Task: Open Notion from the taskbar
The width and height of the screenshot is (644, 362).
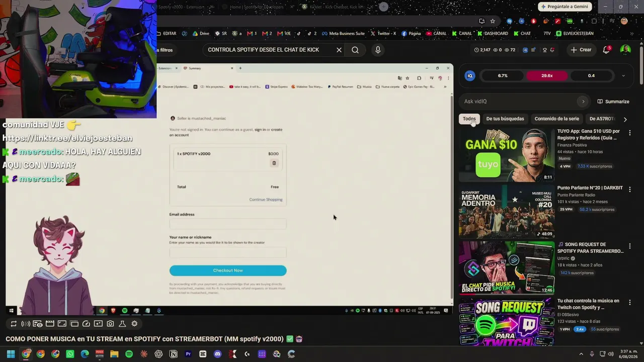Action: [x=174, y=354]
